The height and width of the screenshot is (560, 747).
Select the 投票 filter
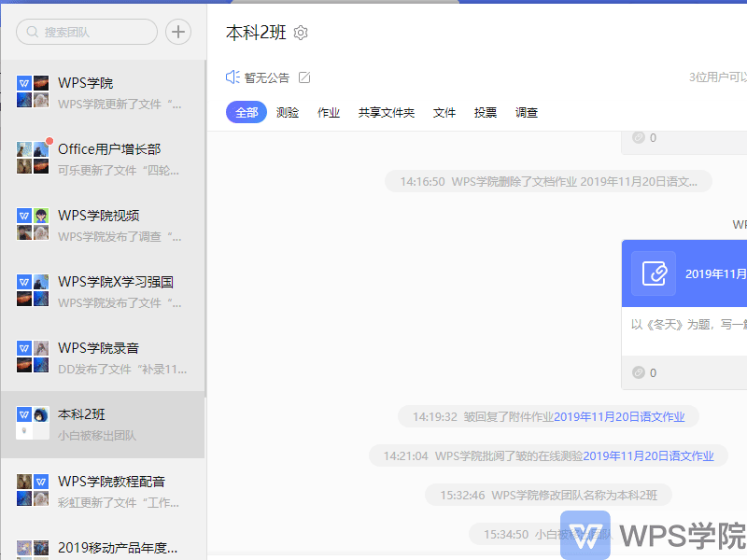pos(485,112)
